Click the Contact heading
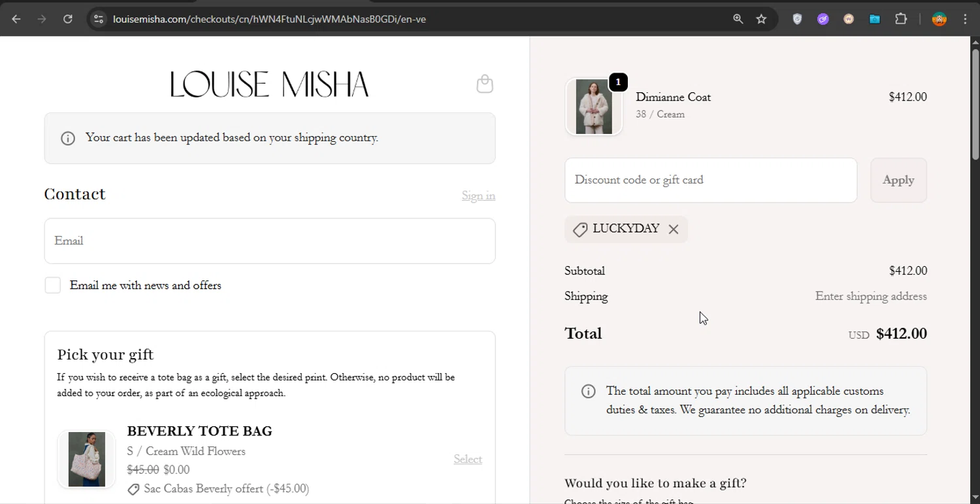980x504 pixels. pyautogui.click(x=74, y=194)
